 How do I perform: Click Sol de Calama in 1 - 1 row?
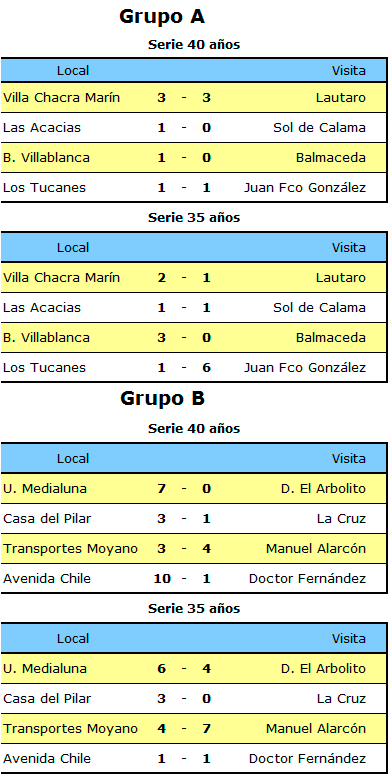coord(319,308)
